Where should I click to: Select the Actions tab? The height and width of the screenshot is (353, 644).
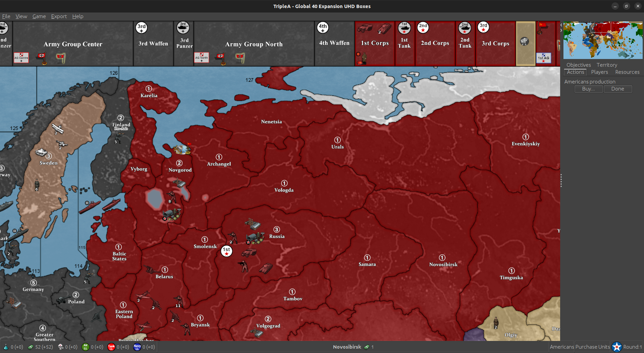click(x=575, y=72)
